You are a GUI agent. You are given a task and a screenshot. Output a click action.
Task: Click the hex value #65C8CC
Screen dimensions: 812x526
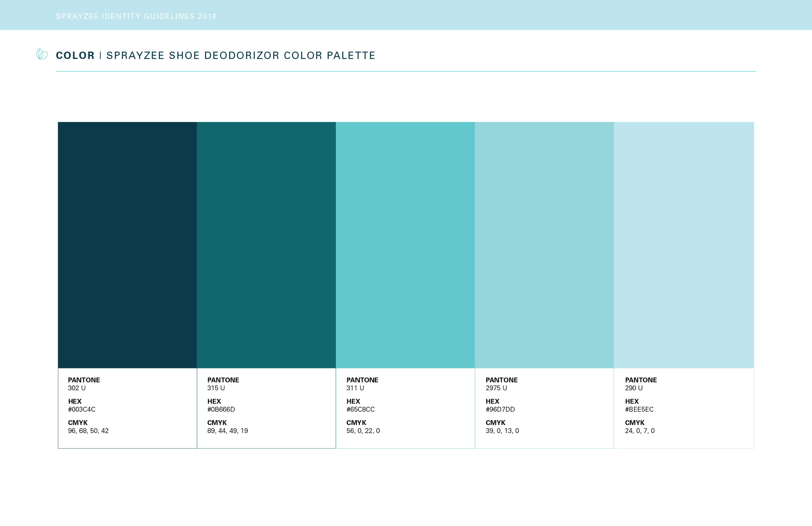tap(360, 409)
